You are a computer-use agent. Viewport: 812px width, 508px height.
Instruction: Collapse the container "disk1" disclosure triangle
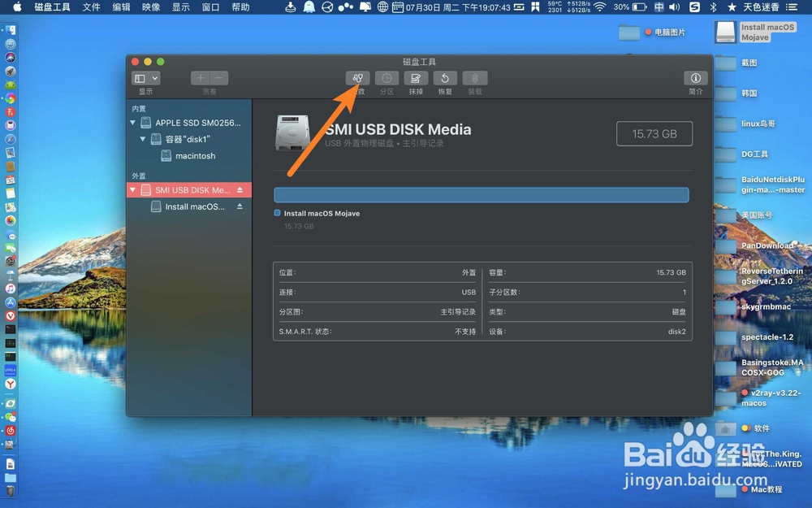click(142, 139)
